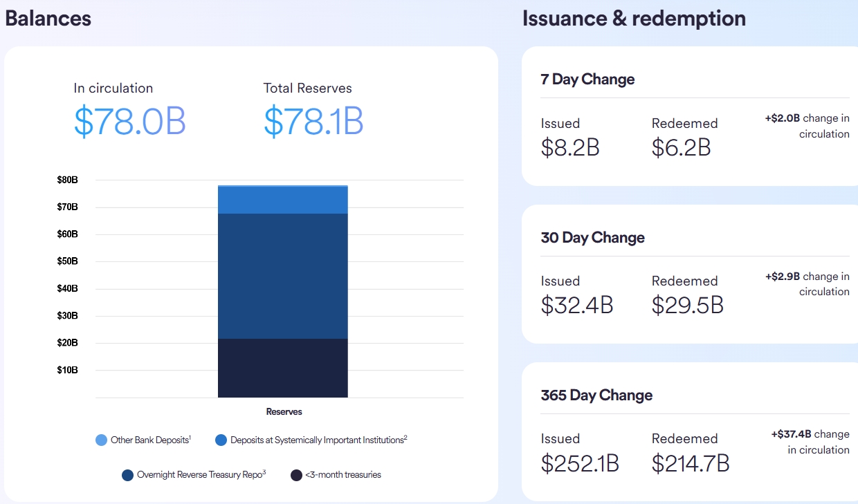The width and height of the screenshot is (858, 504).
Task: Click the $29.5B 30-day redeemed amount
Action: click(687, 305)
